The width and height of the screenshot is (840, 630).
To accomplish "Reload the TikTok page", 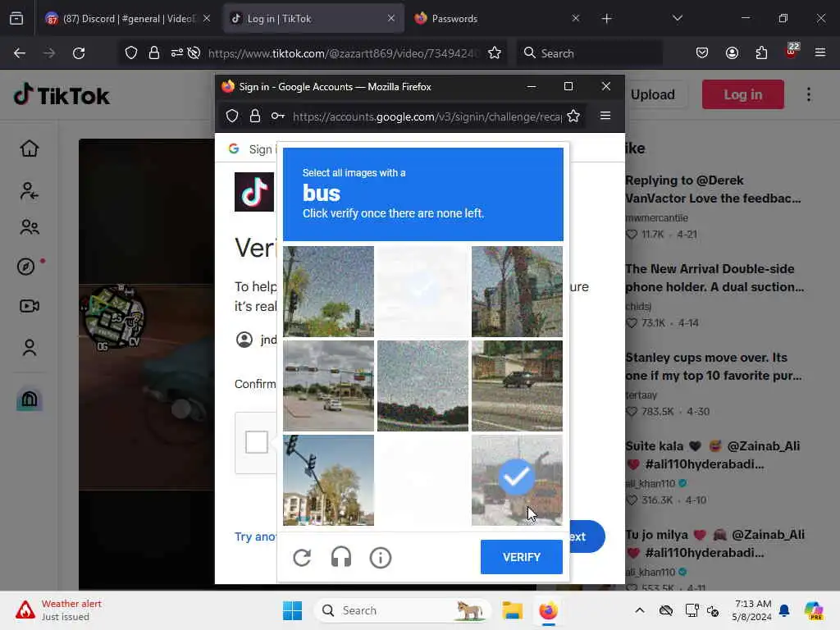I will click(x=79, y=53).
